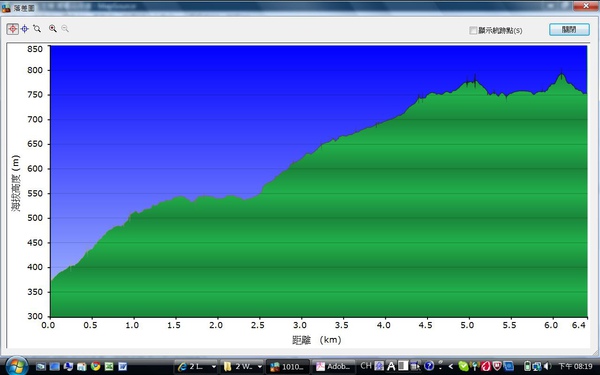
Task: Click the 海拔高度 (m) axis title
Action: (x=15, y=183)
